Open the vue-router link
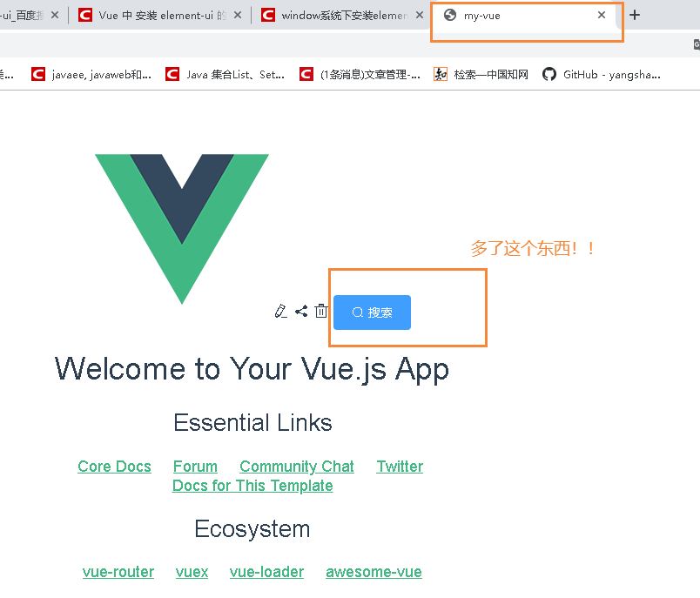This screenshot has height=598, width=700. tap(118, 572)
